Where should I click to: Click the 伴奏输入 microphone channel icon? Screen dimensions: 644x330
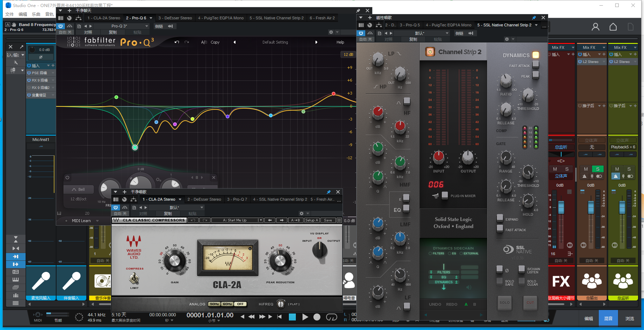click(x=72, y=281)
